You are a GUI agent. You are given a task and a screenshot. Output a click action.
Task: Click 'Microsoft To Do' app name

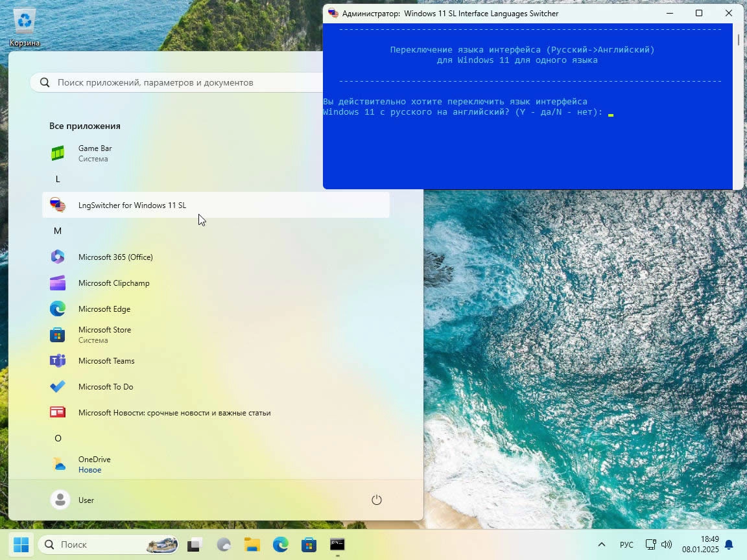click(x=106, y=387)
